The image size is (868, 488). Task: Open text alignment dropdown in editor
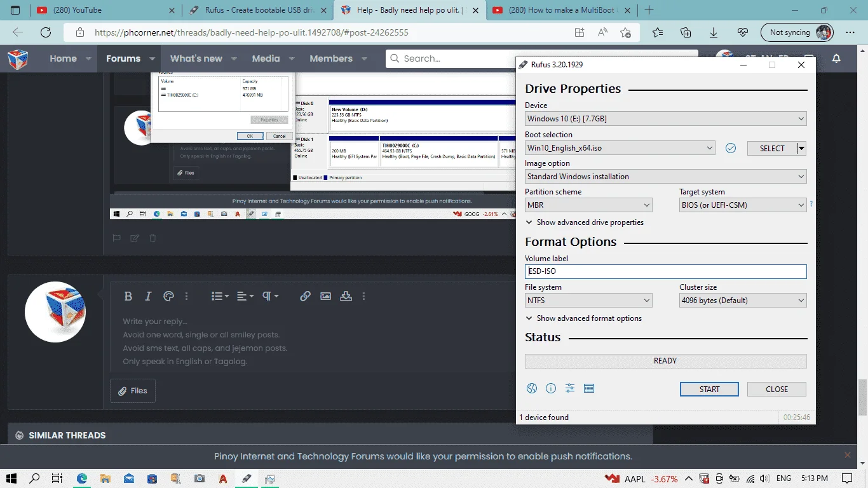coord(245,296)
